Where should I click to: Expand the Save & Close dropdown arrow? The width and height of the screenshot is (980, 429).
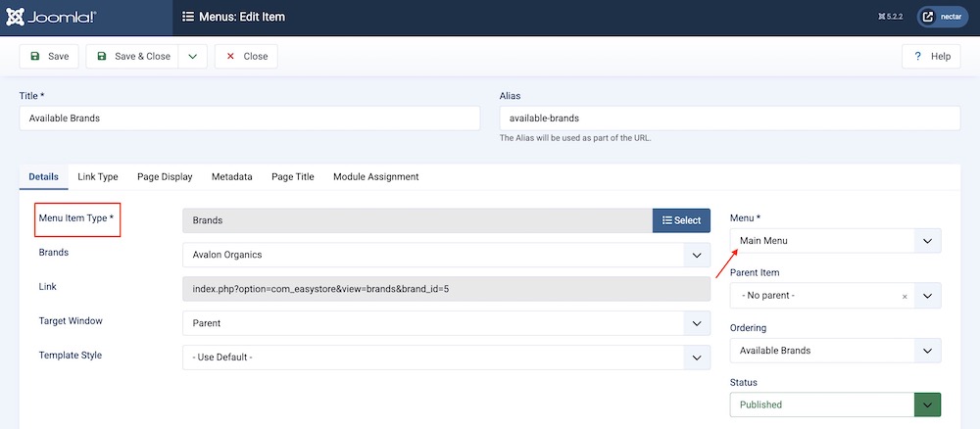tap(192, 57)
